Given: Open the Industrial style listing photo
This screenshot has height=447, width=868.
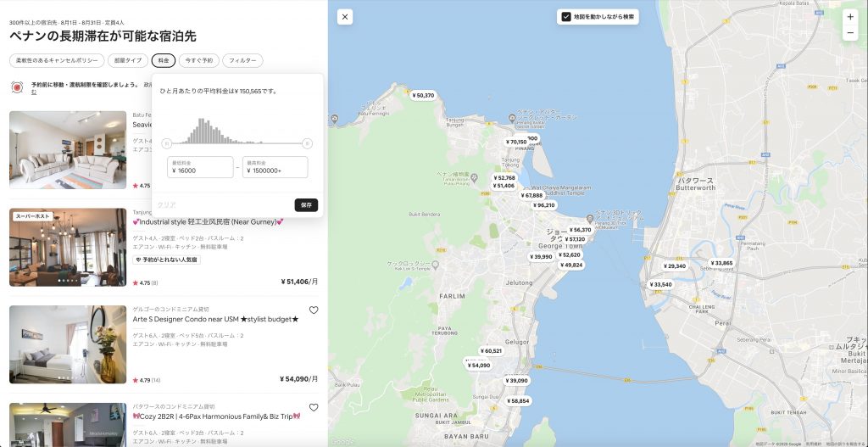Looking at the screenshot, I should pos(68,247).
